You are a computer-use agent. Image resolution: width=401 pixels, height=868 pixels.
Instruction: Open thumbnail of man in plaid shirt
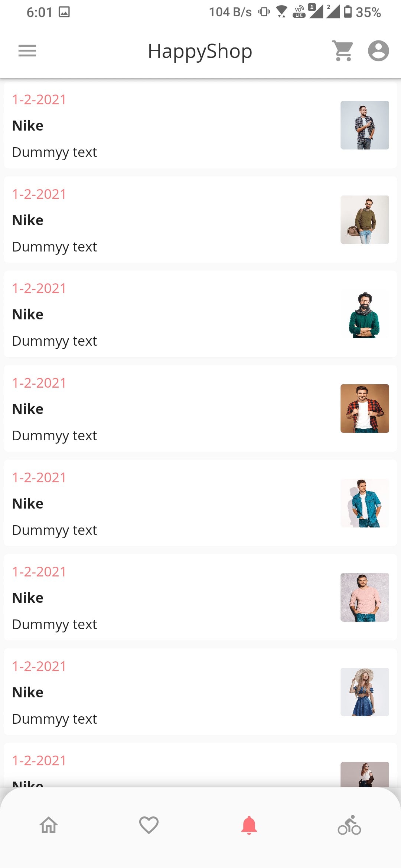365,125
